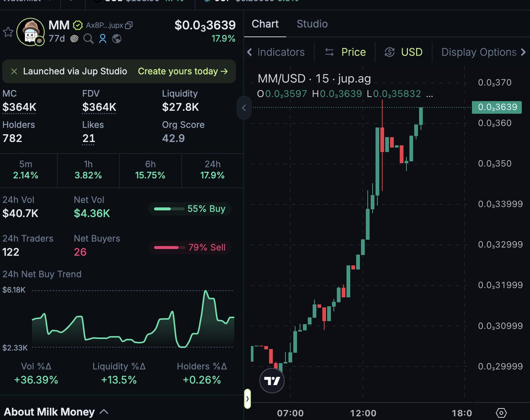Collapse the About Milk Money section

pos(104,411)
